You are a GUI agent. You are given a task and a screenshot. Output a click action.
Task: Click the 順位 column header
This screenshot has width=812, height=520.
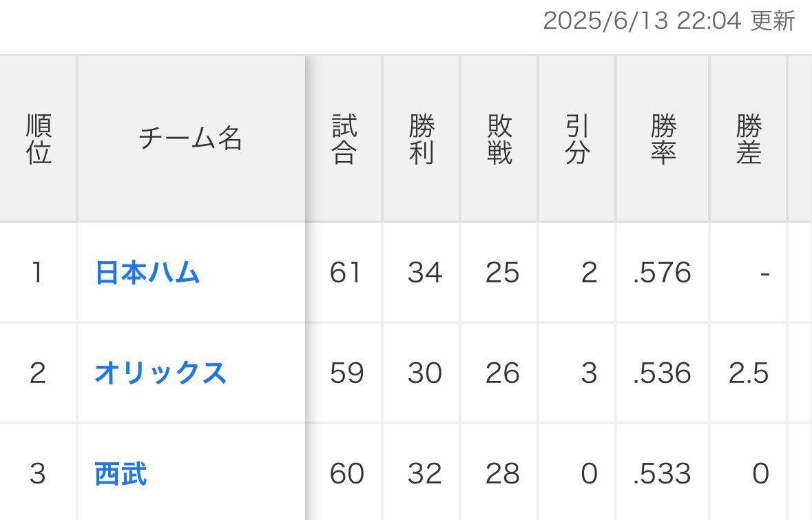coord(39,139)
